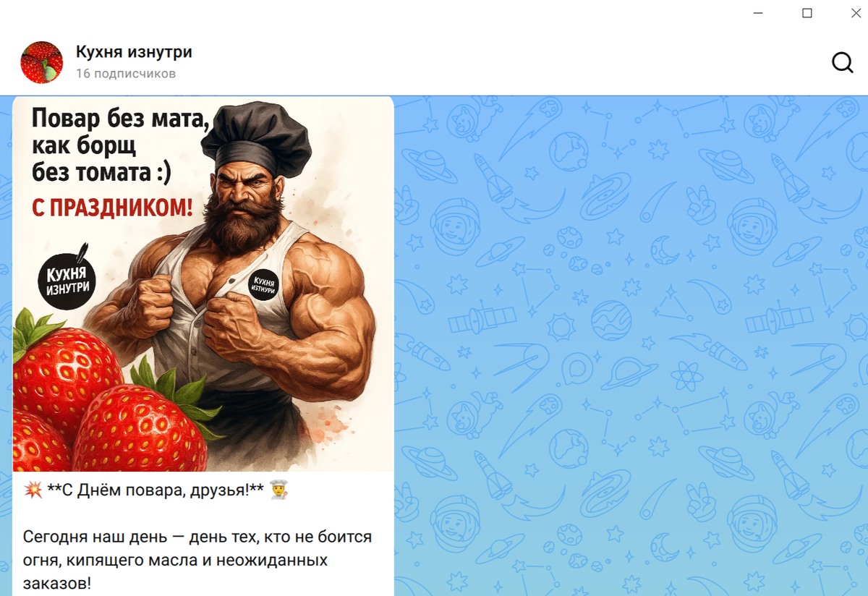Click the '16 подписчиков' subscriber count

coord(126,73)
